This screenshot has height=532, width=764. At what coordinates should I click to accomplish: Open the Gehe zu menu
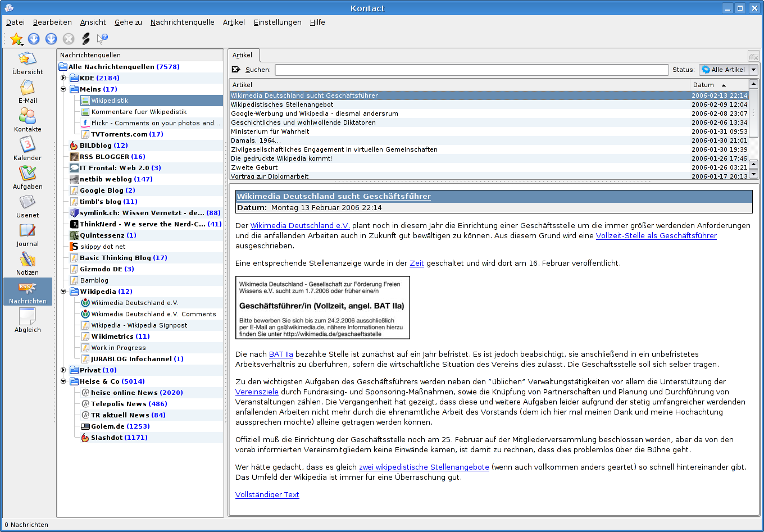click(x=128, y=22)
